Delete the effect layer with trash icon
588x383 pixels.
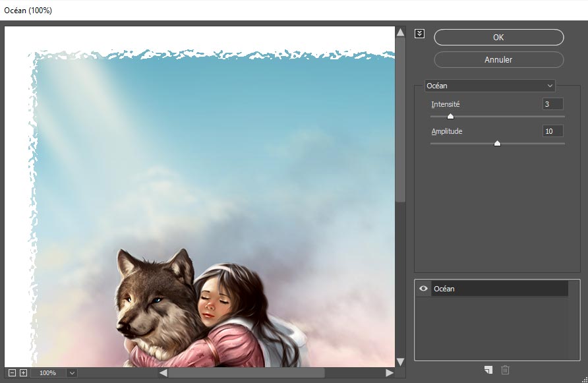[x=506, y=370]
